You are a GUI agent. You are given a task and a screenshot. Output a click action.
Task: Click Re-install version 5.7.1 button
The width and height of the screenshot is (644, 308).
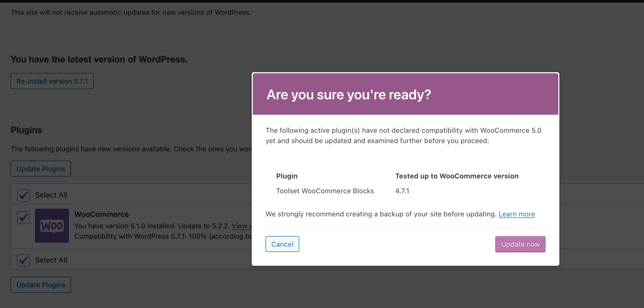click(52, 81)
